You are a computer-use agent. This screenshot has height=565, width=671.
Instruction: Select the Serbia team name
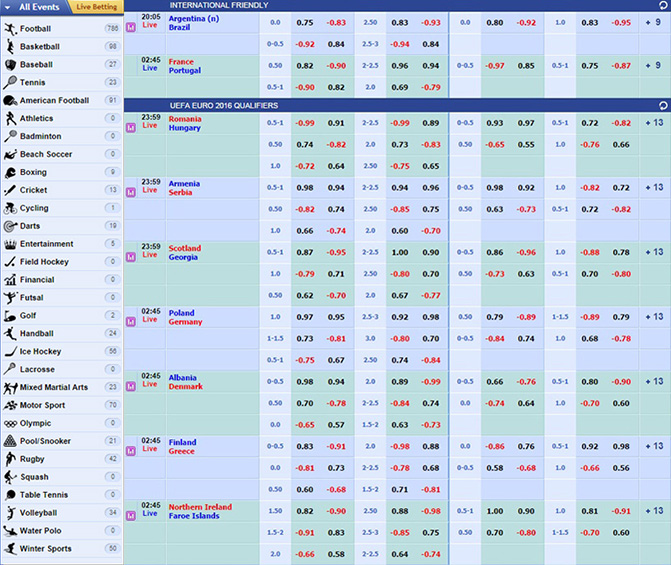pos(180,193)
